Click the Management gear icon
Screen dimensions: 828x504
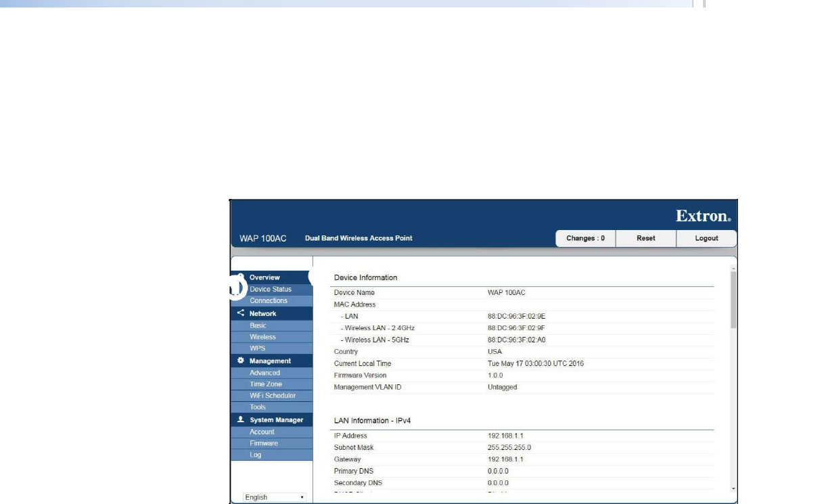tap(240, 361)
